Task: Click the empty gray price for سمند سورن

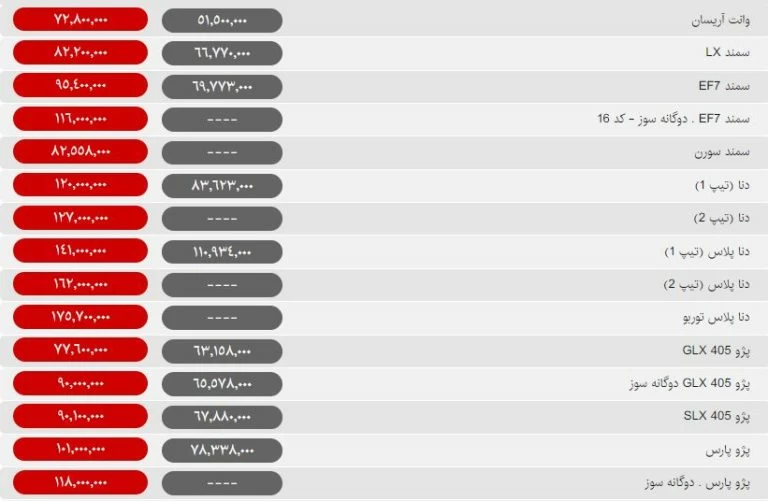Action: [x=221, y=152]
